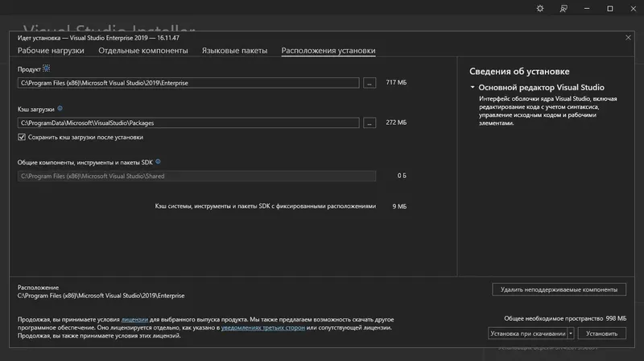Viewport: 644px width, 361px height.
Task: Collapse Основной редактор Visual Studio section
Action: click(x=473, y=87)
